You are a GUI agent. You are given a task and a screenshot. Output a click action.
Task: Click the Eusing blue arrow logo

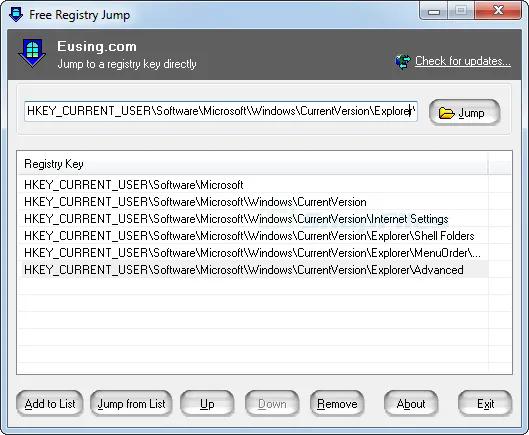coord(32,53)
